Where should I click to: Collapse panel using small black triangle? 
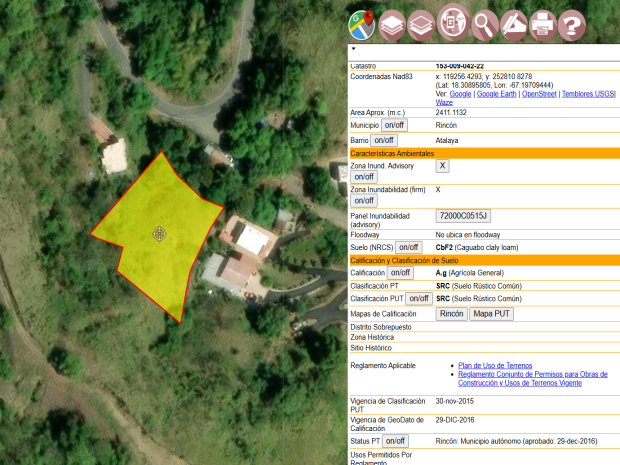(353, 48)
